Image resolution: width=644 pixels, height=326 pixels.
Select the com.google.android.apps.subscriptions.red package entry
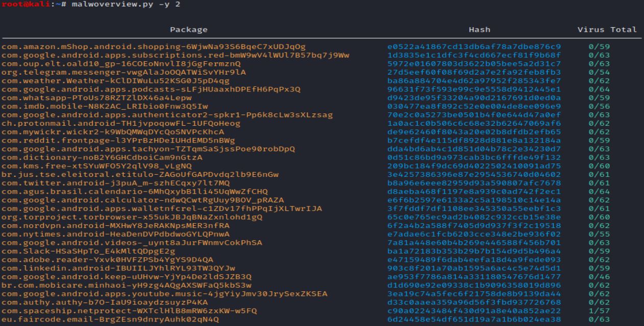click(x=176, y=55)
